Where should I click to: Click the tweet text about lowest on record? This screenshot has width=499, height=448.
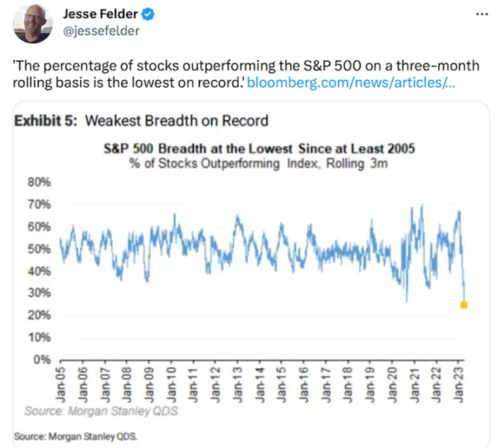pyautogui.click(x=246, y=74)
